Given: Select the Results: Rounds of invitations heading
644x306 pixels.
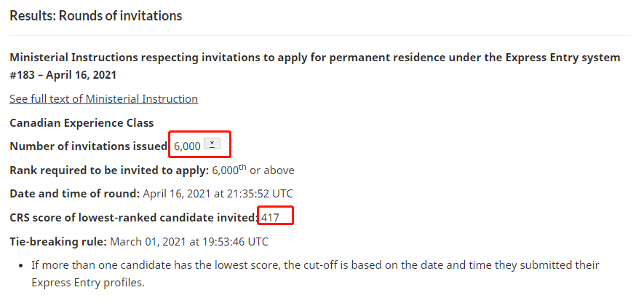Looking at the screenshot, I should tap(96, 15).
